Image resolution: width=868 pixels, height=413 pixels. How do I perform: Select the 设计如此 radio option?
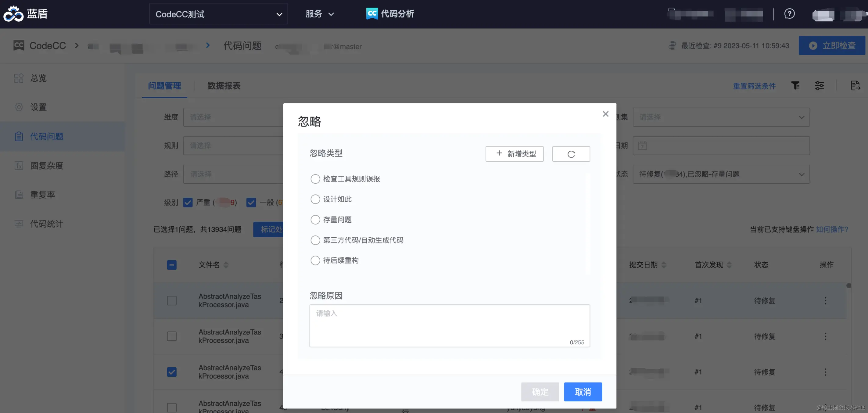[x=315, y=199]
